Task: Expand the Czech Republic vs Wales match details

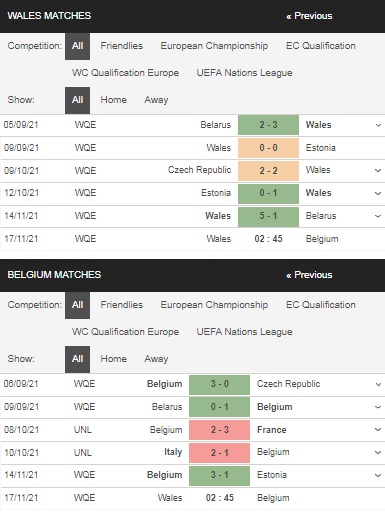Action: pyautogui.click(x=378, y=171)
